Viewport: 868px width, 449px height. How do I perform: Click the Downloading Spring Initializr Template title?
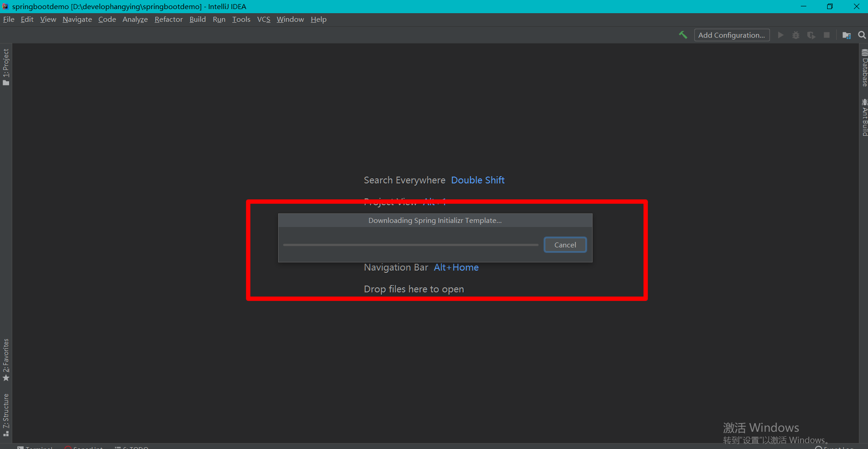[x=435, y=220]
